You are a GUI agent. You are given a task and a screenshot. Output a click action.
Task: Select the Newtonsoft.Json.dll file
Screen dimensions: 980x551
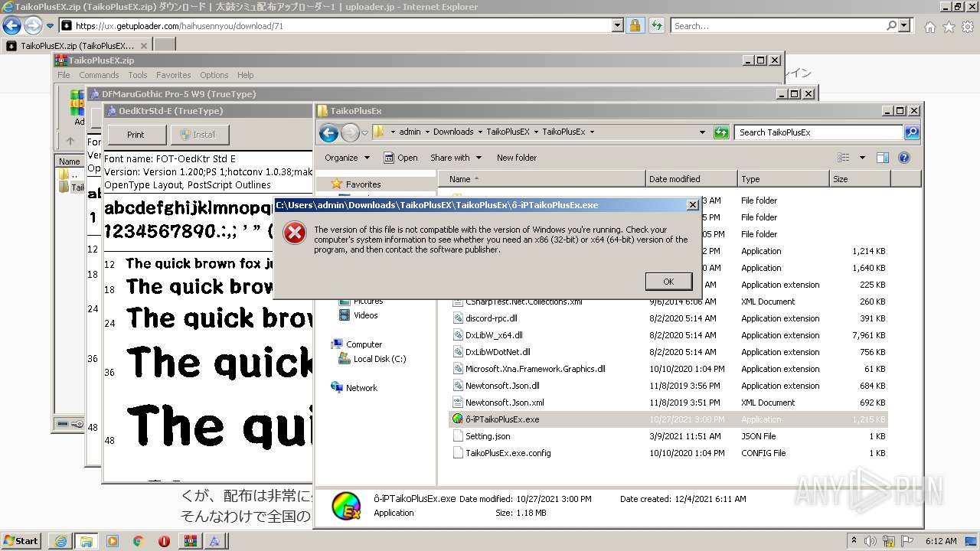(502, 386)
